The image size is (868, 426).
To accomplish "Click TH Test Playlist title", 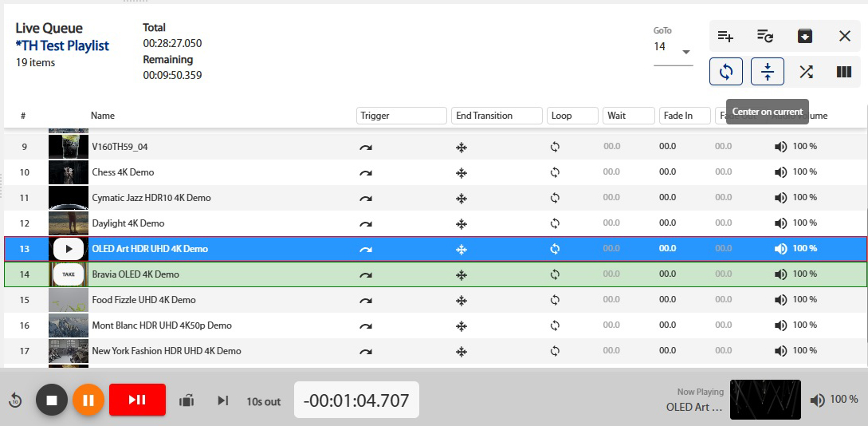I will (62, 45).
